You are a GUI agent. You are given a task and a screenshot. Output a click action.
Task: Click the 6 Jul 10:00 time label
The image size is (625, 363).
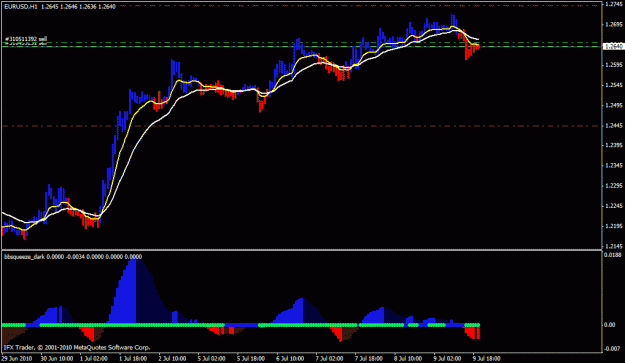click(290, 359)
